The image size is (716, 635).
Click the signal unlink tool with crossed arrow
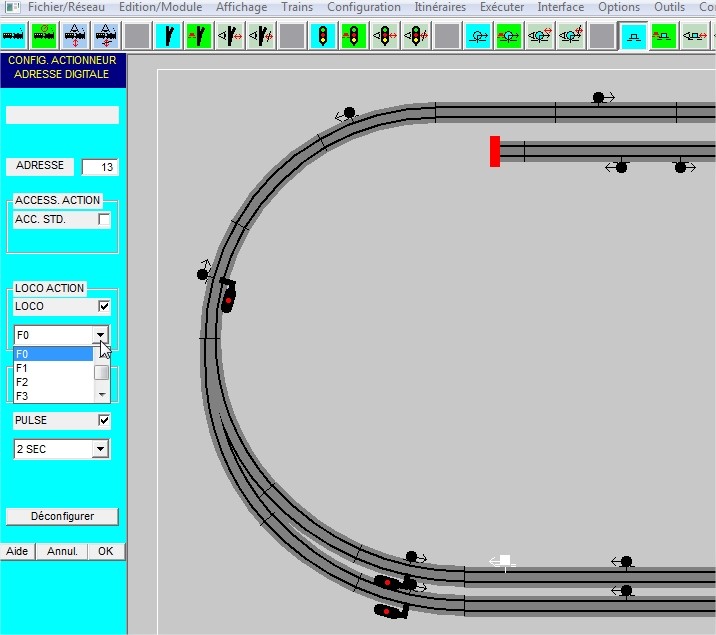416,36
